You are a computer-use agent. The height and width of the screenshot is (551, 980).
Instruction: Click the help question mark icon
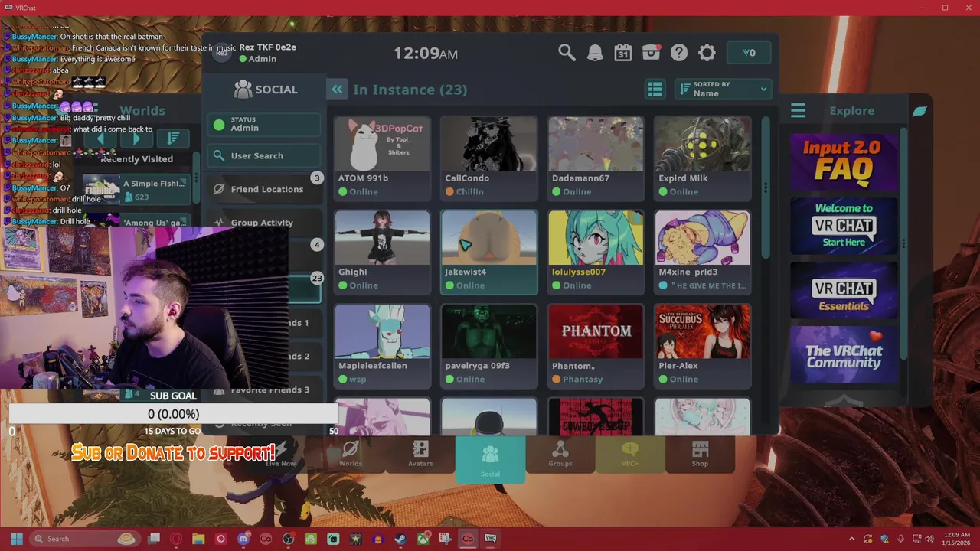point(679,53)
